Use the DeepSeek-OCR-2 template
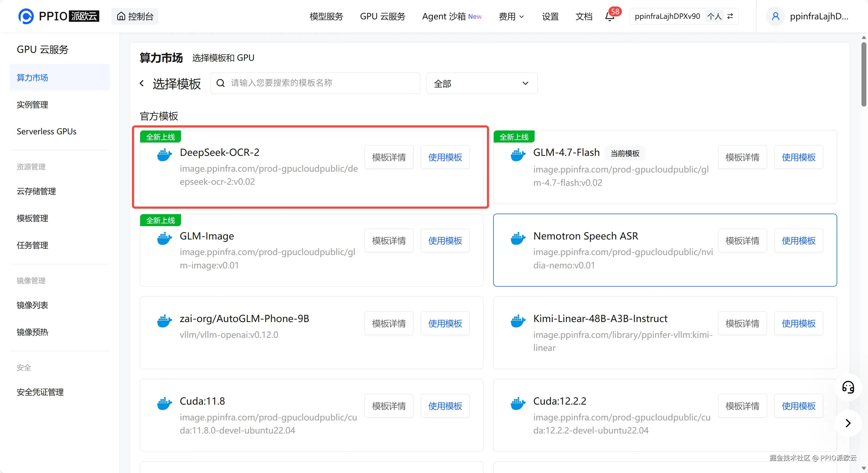The image size is (868, 473). [445, 157]
